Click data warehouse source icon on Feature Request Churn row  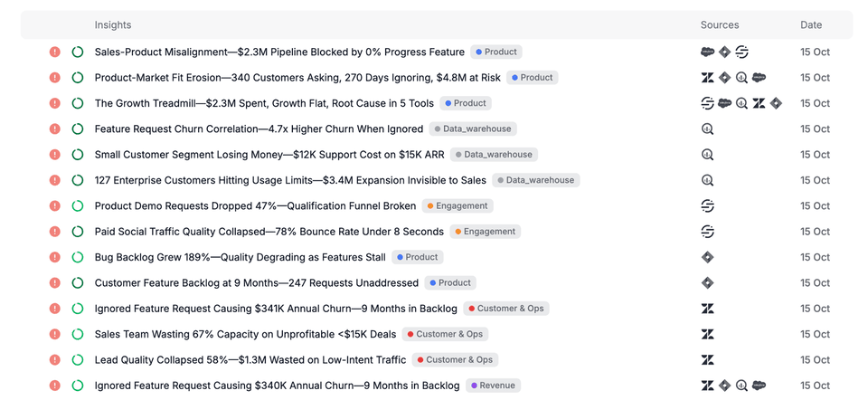[708, 129]
